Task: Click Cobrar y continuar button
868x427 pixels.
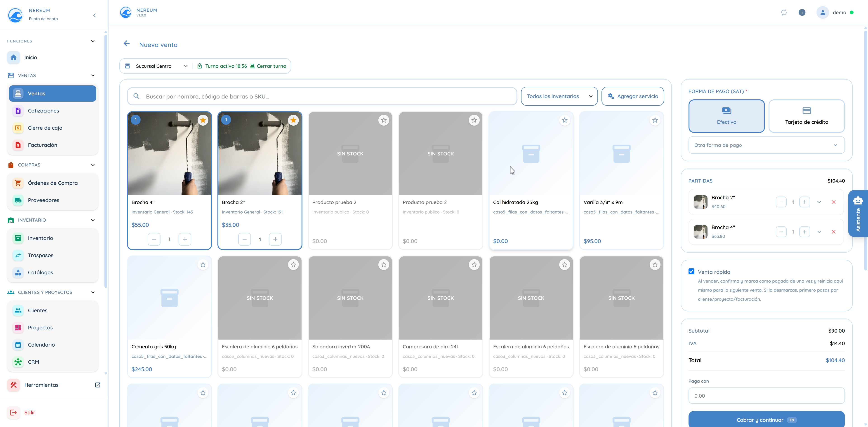Action: point(766,420)
